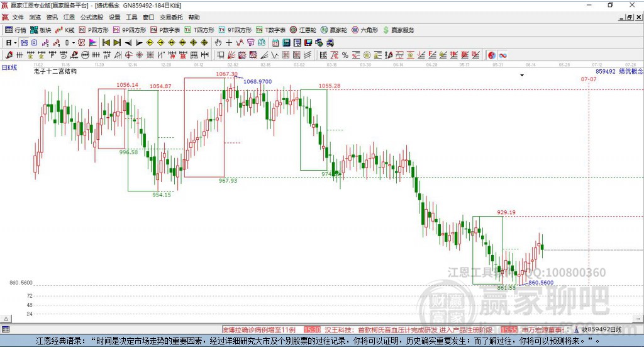The height and width of the screenshot is (347, 644).
Task: Select the circled 金 icon
Action: (x=367, y=55)
